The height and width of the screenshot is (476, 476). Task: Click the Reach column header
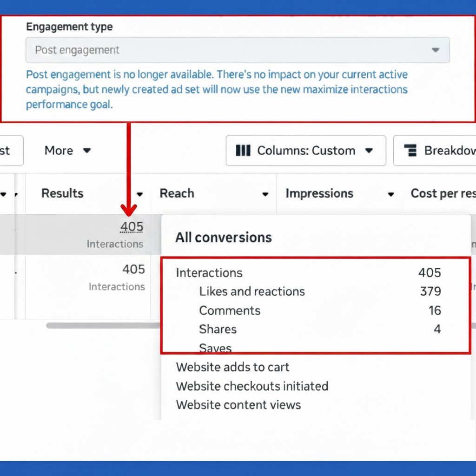[177, 193]
